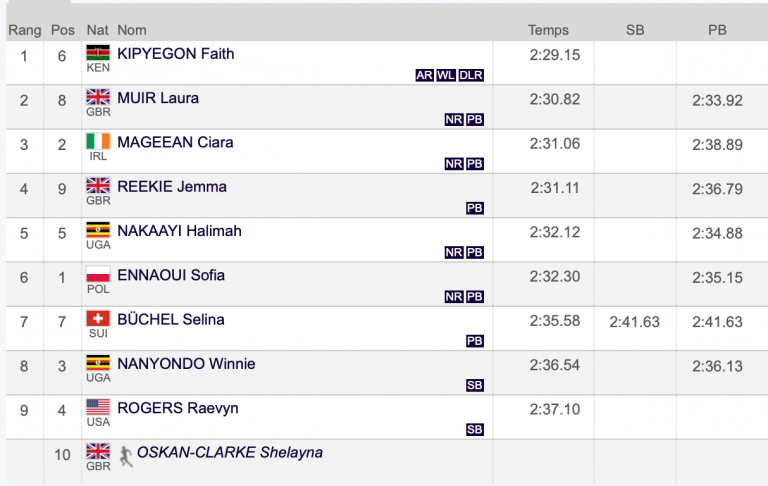This screenshot has width=768, height=486.
Task: Click the SB badge on NANYONDO Winnie's row
Action: pos(474,385)
